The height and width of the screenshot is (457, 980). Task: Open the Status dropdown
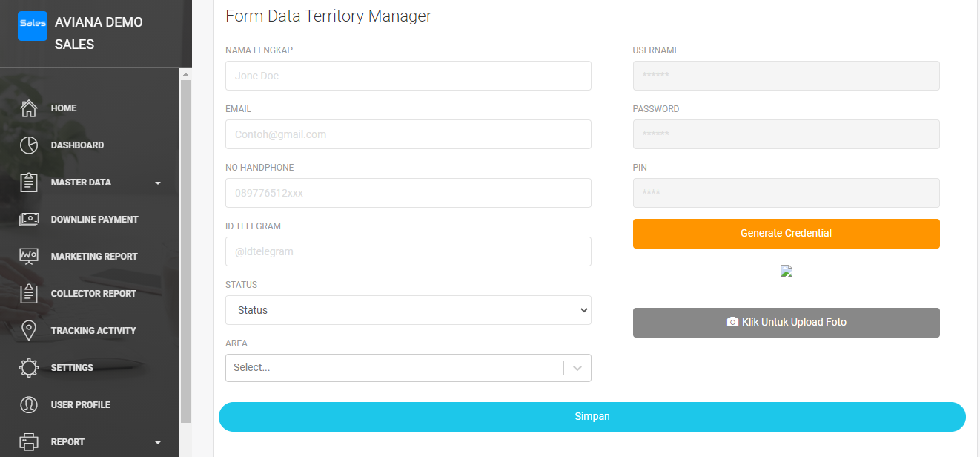tap(408, 310)
